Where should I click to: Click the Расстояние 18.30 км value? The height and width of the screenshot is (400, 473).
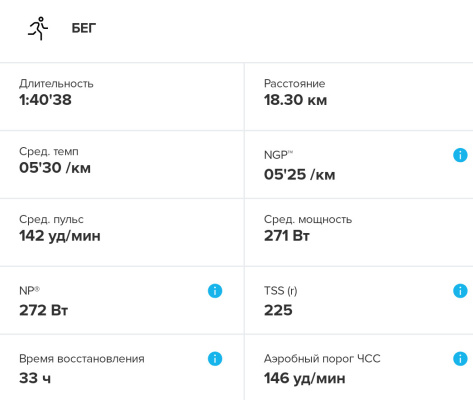[x=295, y=100]
